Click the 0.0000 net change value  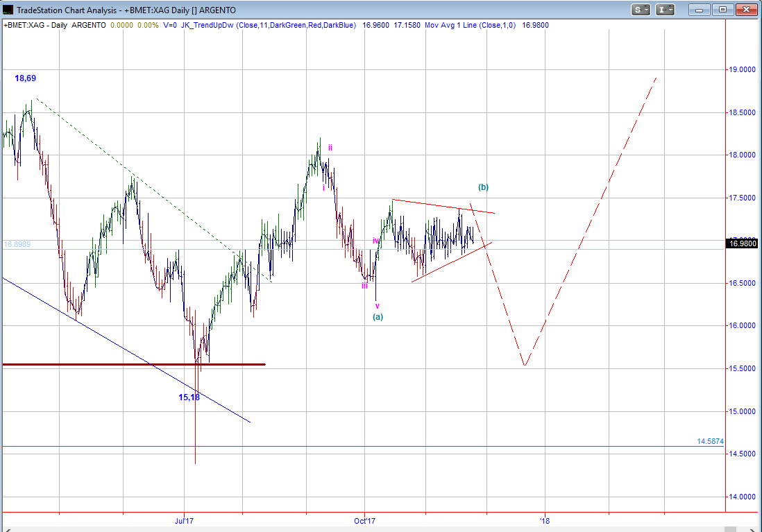pos(121,25)
